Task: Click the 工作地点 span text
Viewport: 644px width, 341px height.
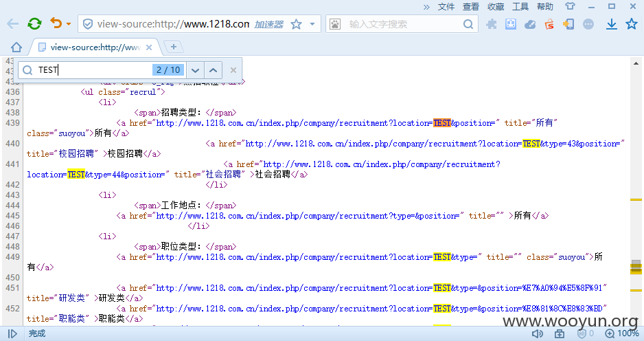Action: (183, 206)
